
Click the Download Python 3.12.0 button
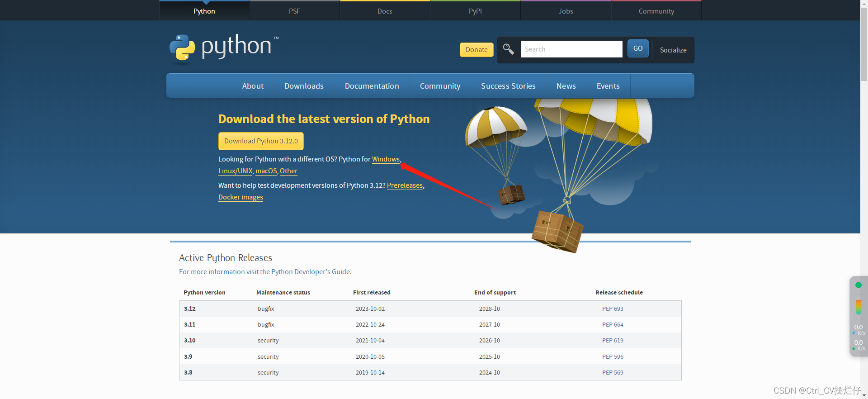(x=261, y=141)
